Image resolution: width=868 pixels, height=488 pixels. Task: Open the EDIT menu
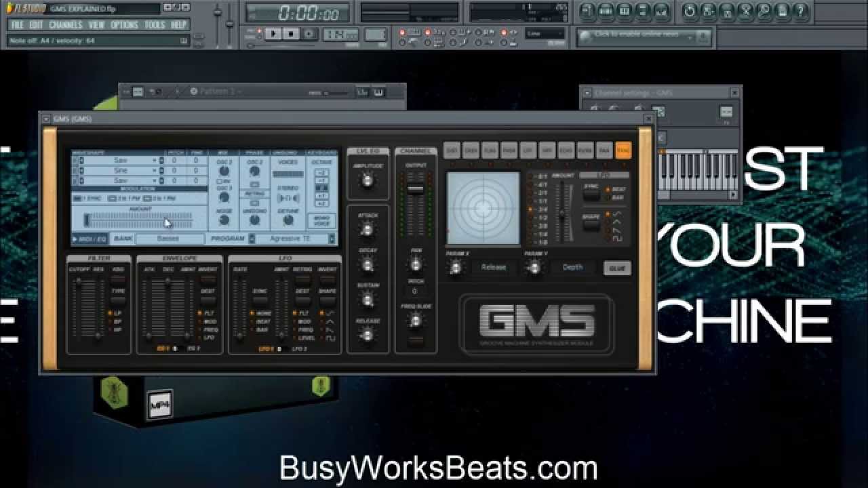click(37, 24)
